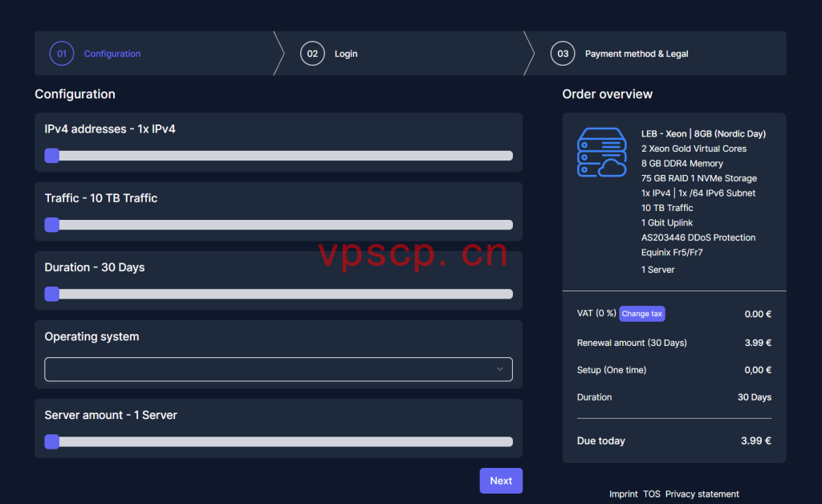Click the 'IPv4 addresses - 1x IPv4' label
The width and height of the screenshot is (822, 504).
[x=110, y=129]
